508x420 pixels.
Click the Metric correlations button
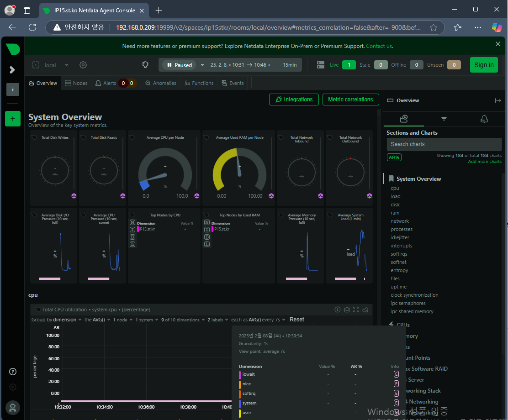coord(350,100)
